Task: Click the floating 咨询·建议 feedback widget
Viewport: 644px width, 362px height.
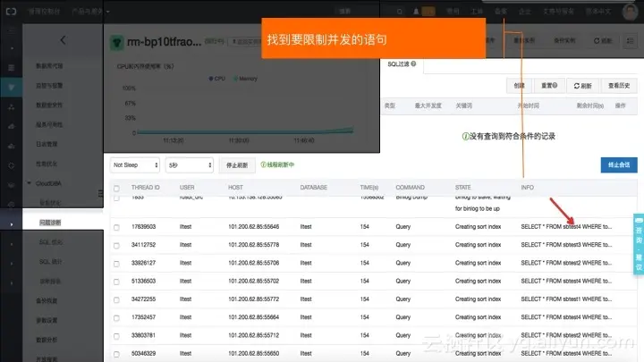Action: coord(639,244)
